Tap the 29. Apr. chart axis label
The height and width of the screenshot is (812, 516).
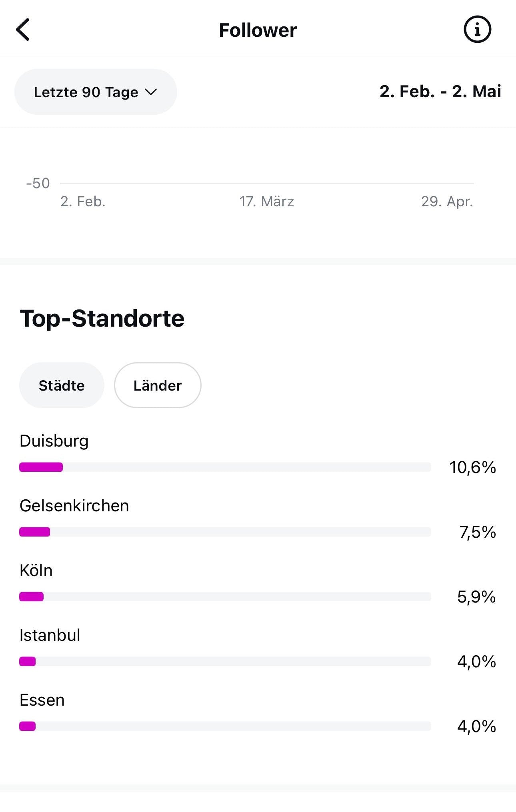[x=447, y=202]
